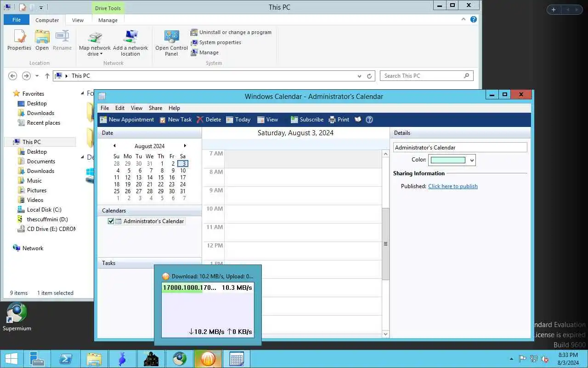Open the blue File tab in This PC

[17, 20]
